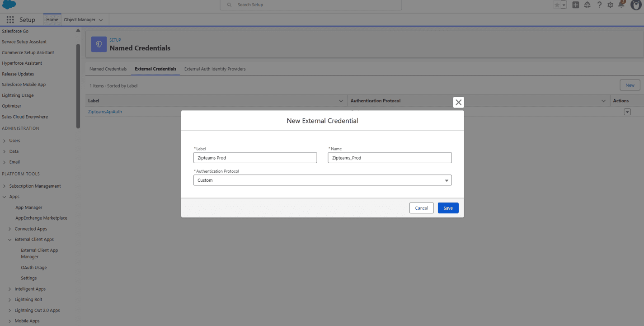Expand the Email tree node
Viewport: 644px width, 326px height.
pyautogui.click(x=5, y=162)
